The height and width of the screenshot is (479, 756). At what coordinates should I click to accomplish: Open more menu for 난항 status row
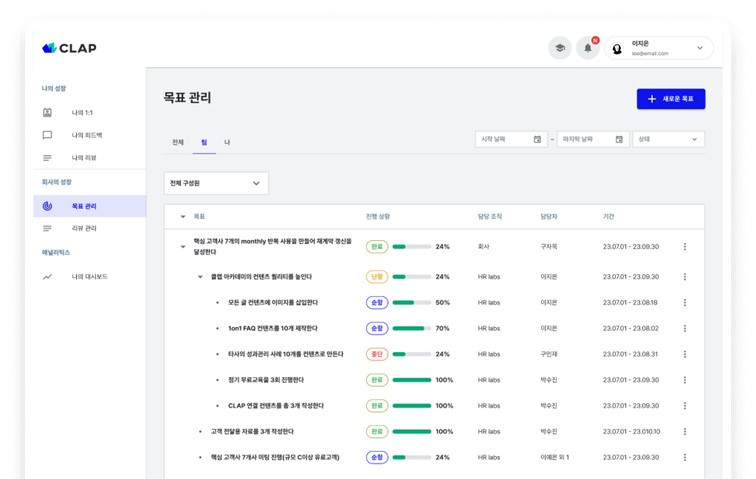click(x=685, y=277)
